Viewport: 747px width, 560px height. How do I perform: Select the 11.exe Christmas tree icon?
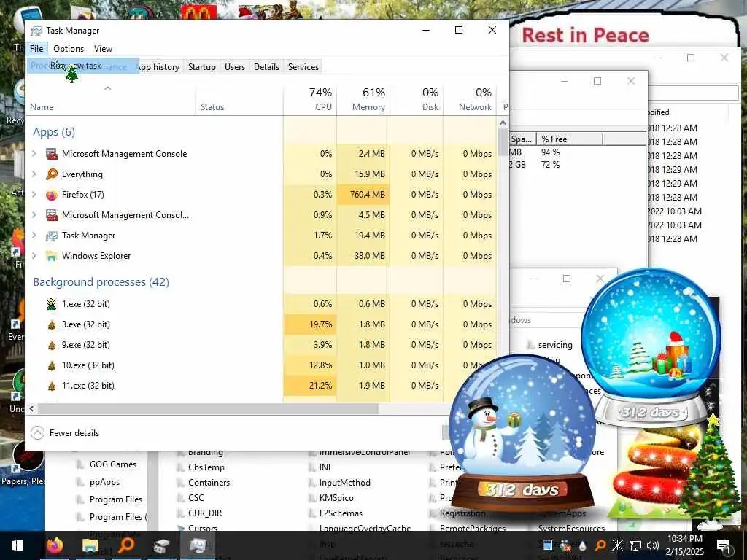point(52,386)
